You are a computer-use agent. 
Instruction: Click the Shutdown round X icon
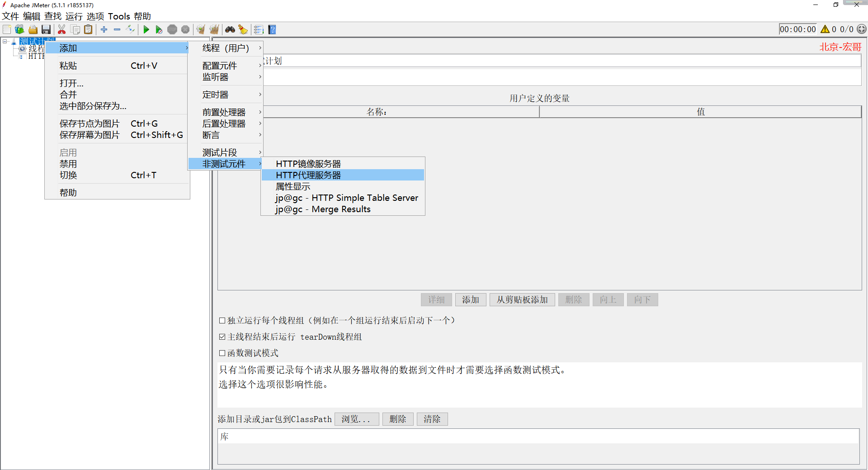tap(185, 29)
